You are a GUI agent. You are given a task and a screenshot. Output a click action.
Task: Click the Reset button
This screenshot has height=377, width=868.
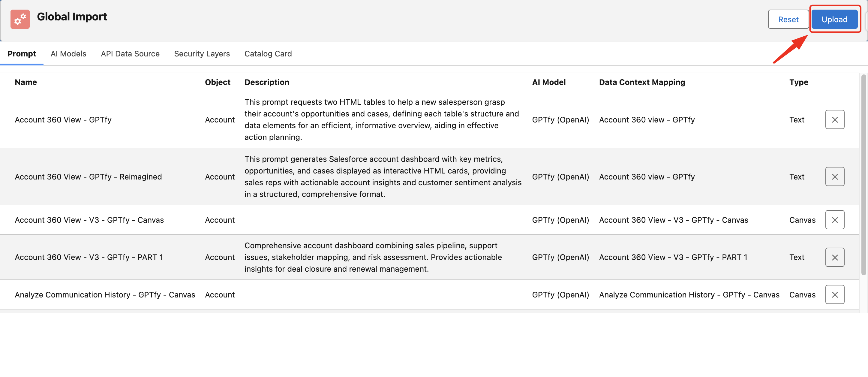point(788,20)
